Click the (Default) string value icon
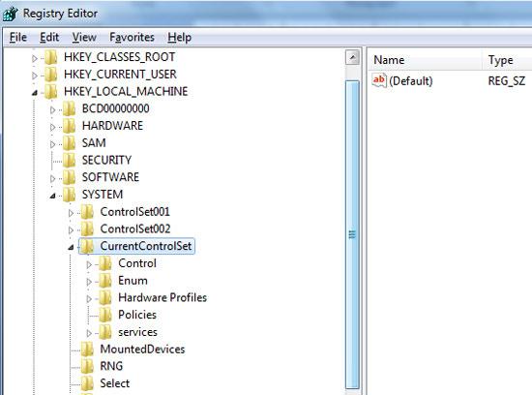Viewport: 532px width, 395px height. pos(379,80)
